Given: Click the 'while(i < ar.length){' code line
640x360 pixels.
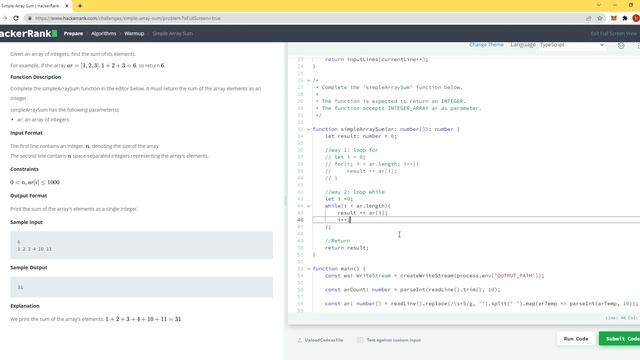Looking at the screenshot, I should click(358, 206).
